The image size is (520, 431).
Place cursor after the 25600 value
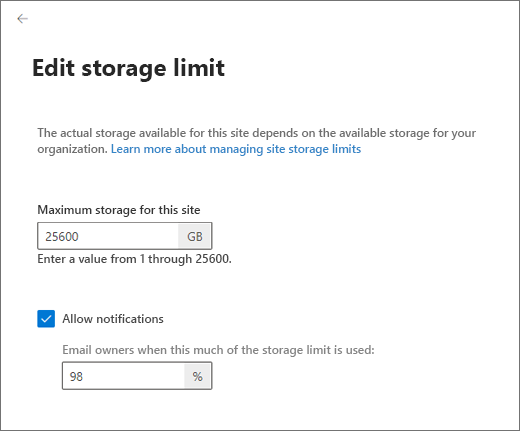(80, 237)
